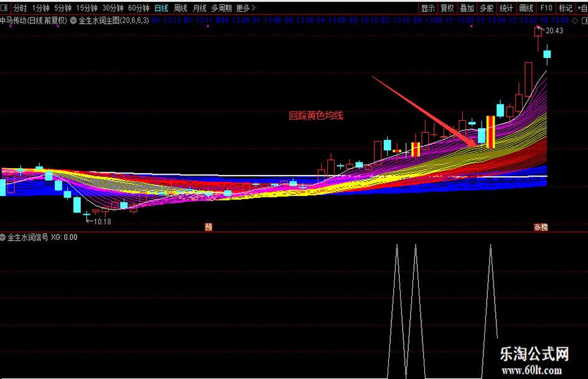
Task: Click the 叠加 overlay button
Action: click(x=467, y=8)
